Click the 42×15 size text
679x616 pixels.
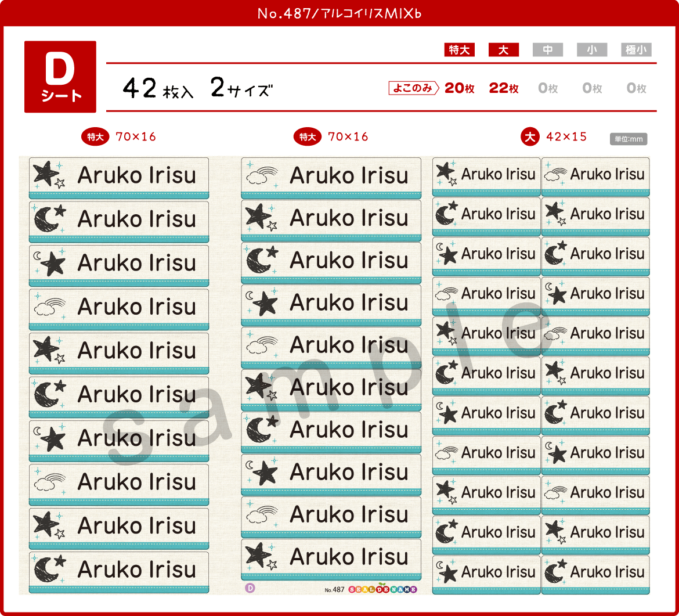566,137
